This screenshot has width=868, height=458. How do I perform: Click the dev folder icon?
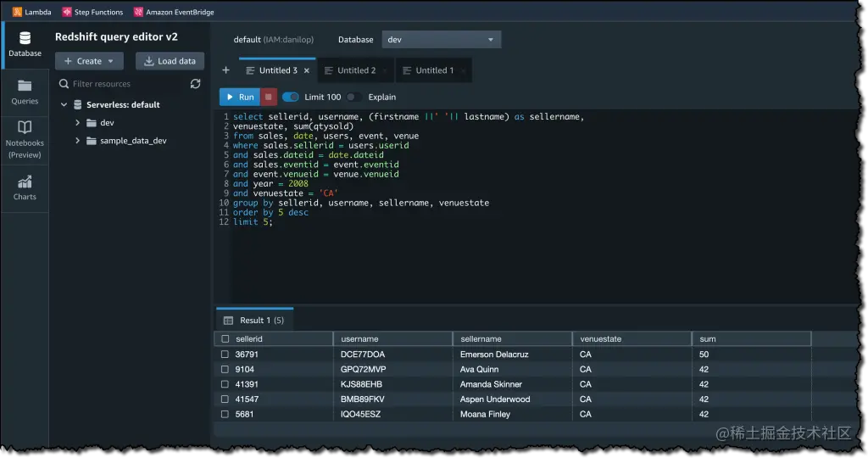point(92,122)
